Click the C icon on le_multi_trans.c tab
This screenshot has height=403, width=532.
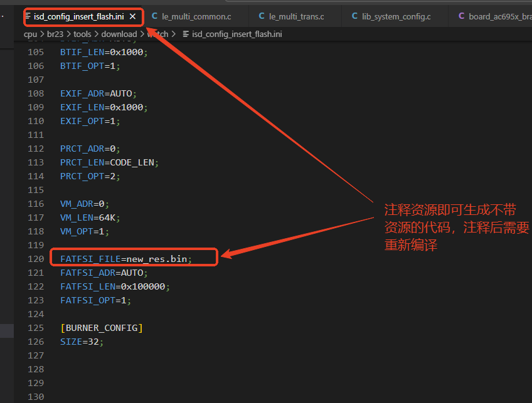click(262, 16)
